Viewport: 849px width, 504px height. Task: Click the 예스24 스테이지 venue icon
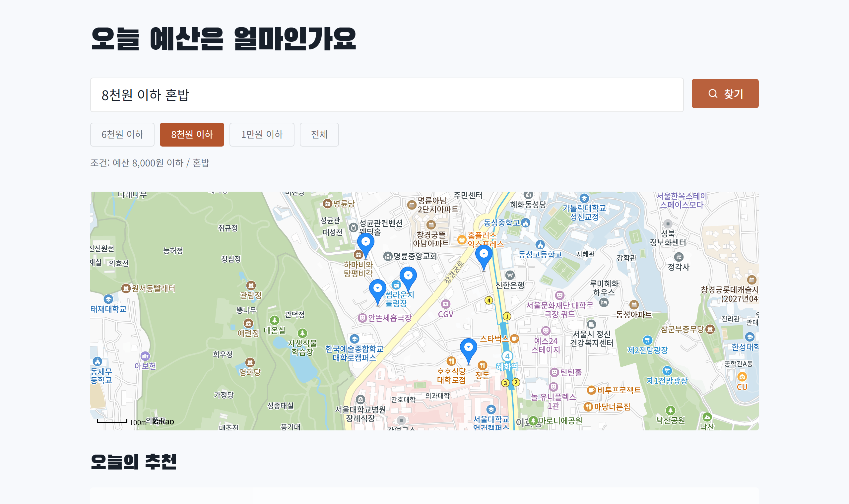click(546, 331)
